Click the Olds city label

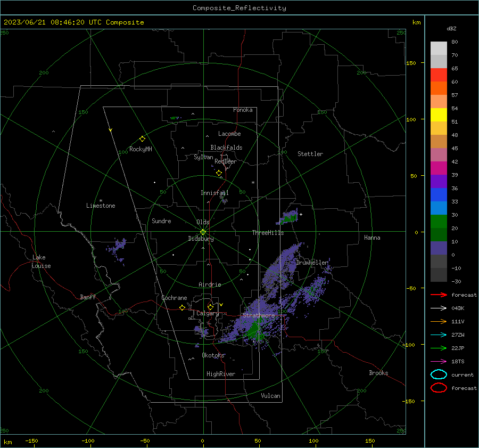[x=203, y=222]
